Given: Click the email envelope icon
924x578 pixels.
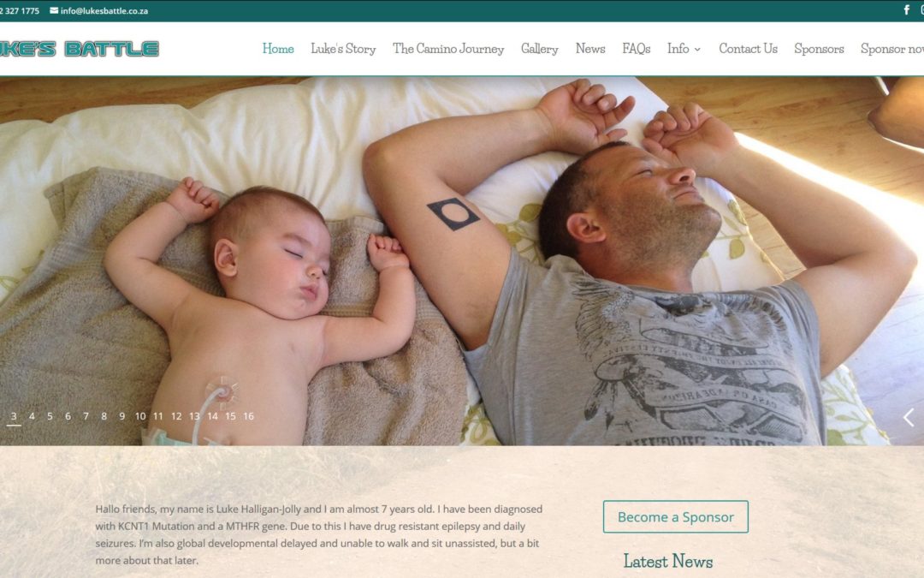Looking at the screenshot, I should point(54,10).
